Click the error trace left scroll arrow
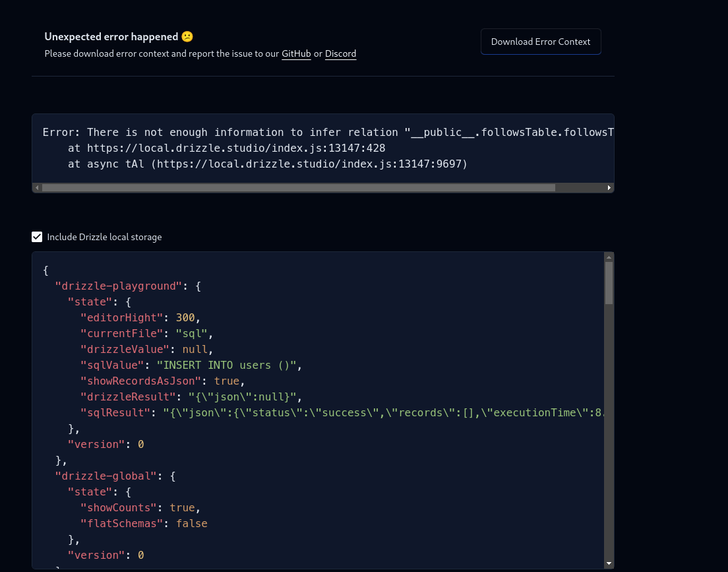The width and height of the screenshot is (728, 572). click(x=37, y=188)
